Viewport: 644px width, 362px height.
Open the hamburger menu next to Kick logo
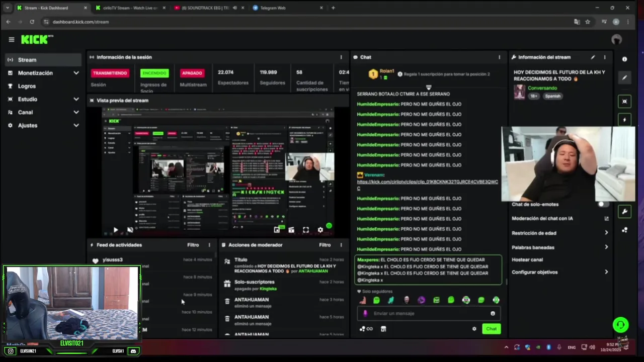pyautogui.click(x=12, y=39)
